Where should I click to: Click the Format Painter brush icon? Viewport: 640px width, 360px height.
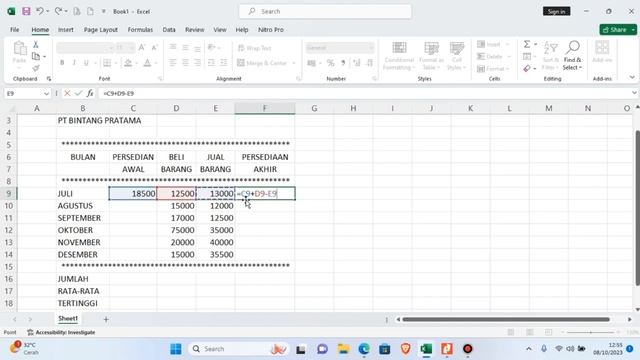coord(36,68)
